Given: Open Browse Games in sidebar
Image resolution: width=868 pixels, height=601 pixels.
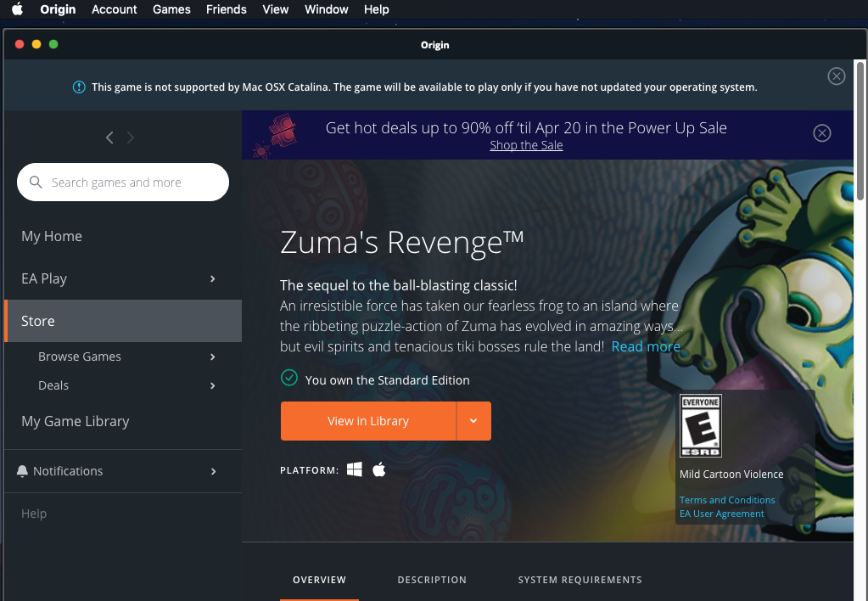Looking at the screenshot, I should [x=80, y=357].
